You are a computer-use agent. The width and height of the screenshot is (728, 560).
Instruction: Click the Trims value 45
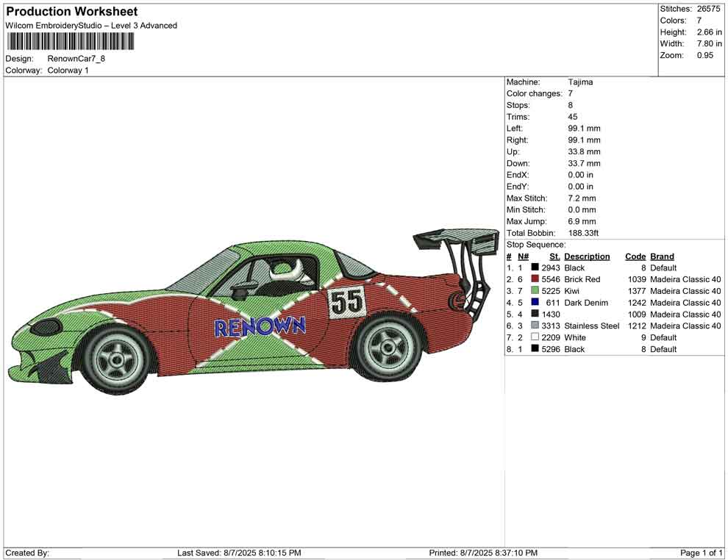[572, 117]
